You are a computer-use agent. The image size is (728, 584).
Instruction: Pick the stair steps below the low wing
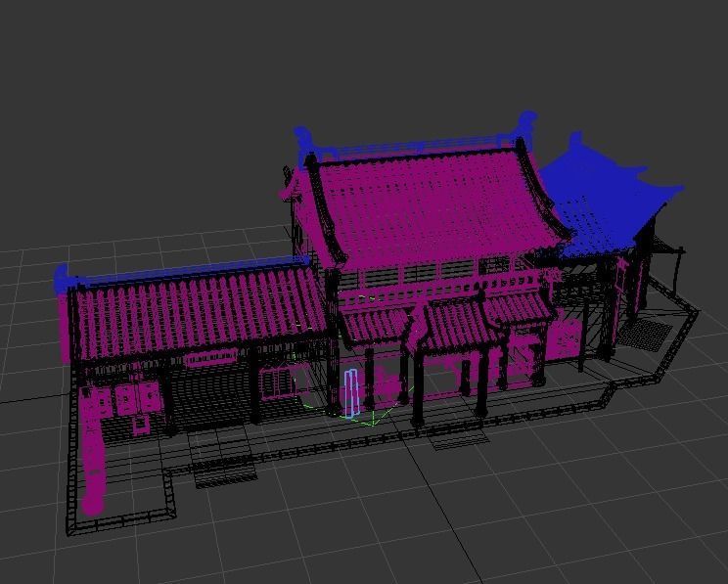[x=224, y=472]
